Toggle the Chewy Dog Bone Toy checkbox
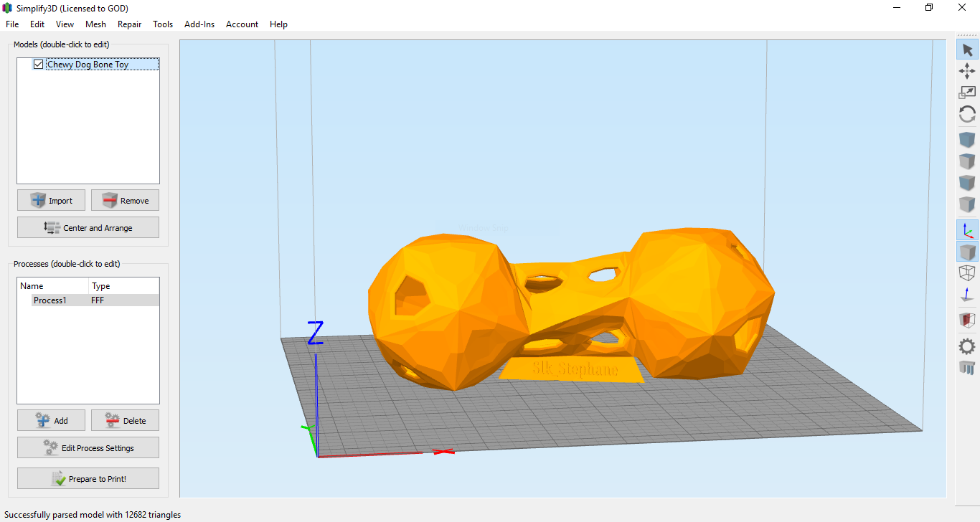This screenshot has width=980, height=522. coord(39,65)
